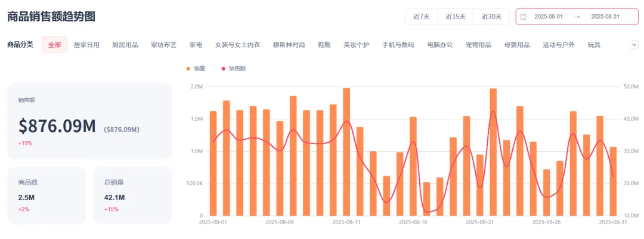
Task: Select the 手机与数码 category
Action: click(x=398, y=45)
